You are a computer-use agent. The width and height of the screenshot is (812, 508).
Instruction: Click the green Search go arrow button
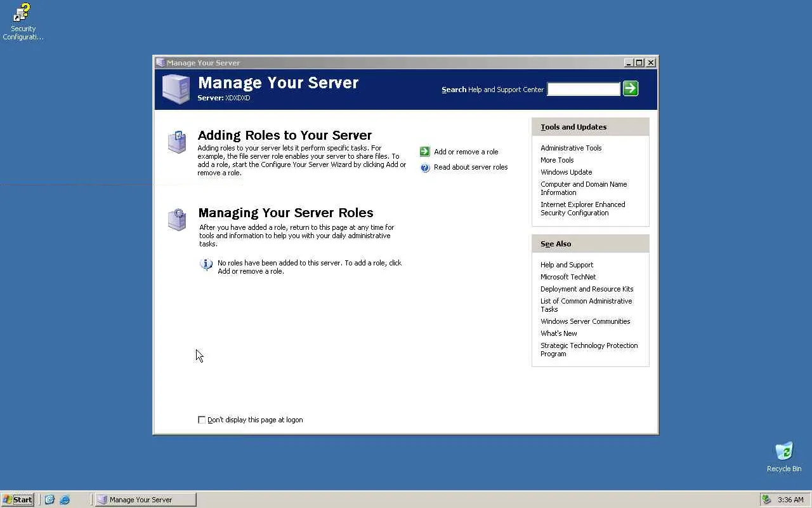click(630, 88)
